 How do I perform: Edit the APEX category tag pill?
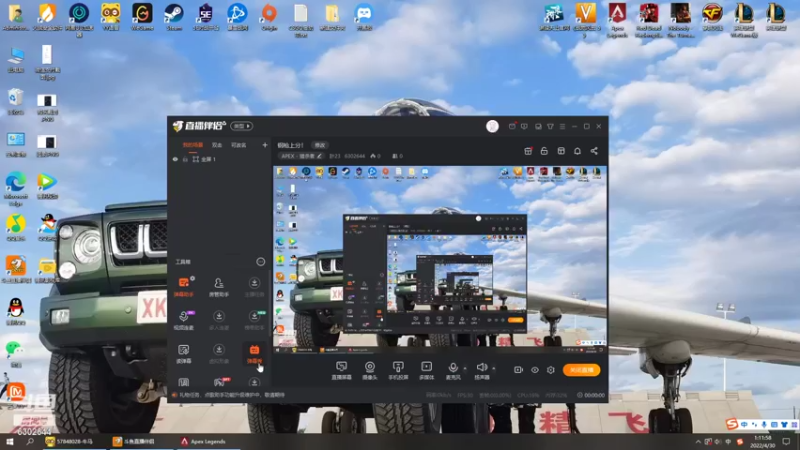(302, 156)
